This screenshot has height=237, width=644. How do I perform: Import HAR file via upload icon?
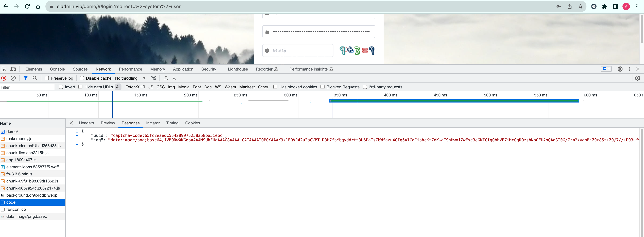[x=166, y=78]
